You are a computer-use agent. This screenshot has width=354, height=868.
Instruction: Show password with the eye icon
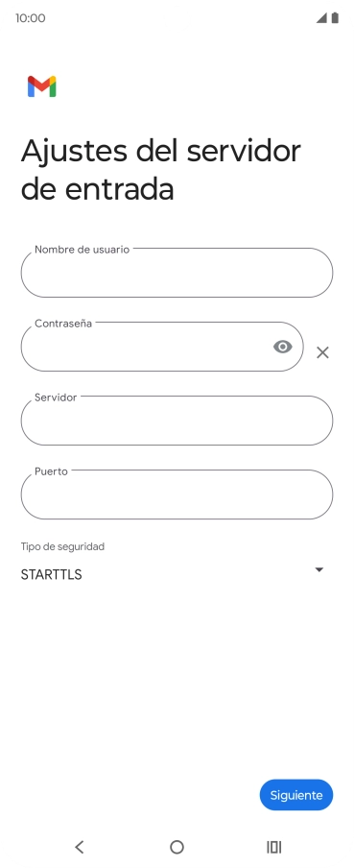coord(283,347)
